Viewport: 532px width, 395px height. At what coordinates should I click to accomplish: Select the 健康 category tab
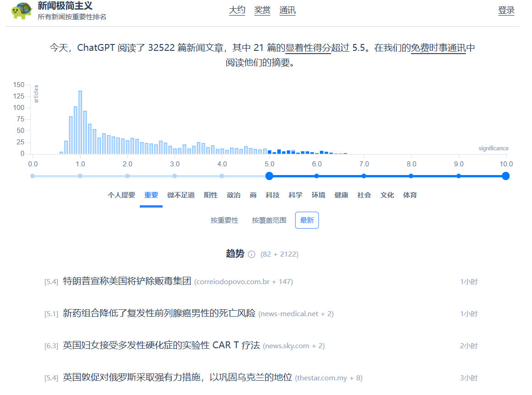coord(341,195)
